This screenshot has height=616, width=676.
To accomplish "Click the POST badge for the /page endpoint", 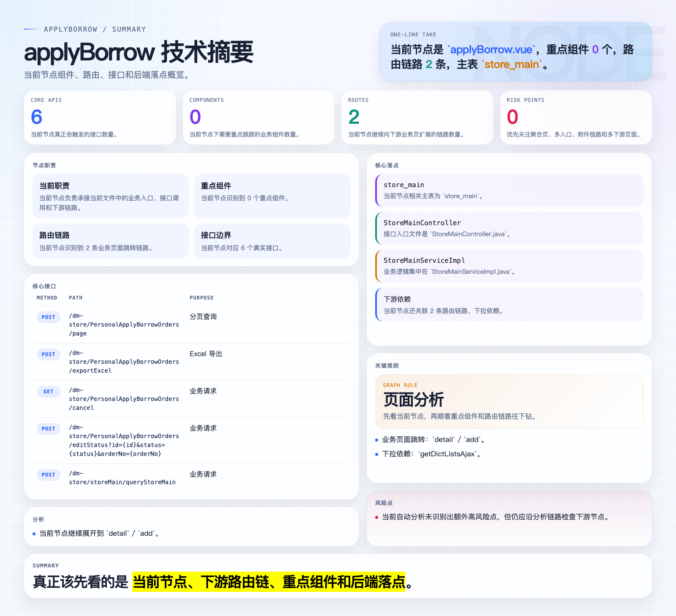I will (x=49, y=317).
